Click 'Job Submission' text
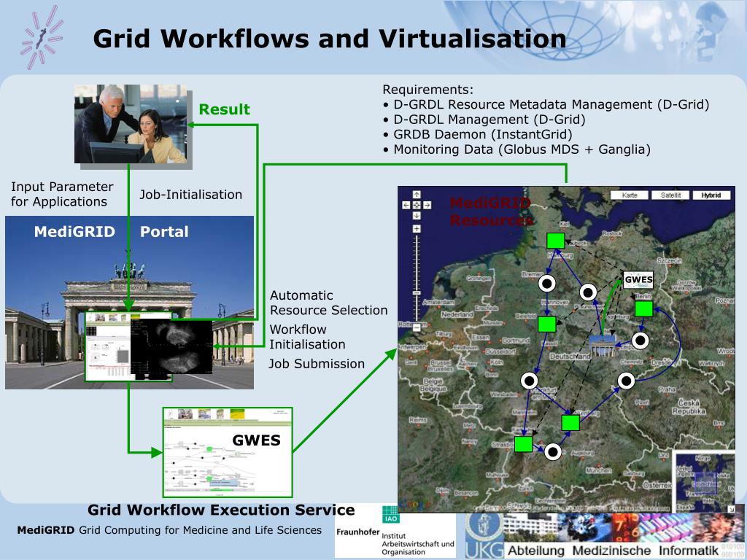Screen dimensions: 747x560 [x=317, y=364]
